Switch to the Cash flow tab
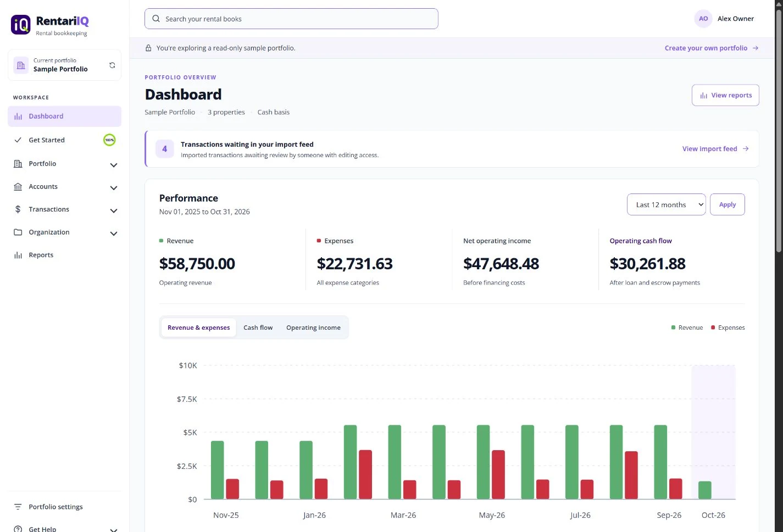Image resolution: width=783 pixels, height=532 pixels. 258,328
